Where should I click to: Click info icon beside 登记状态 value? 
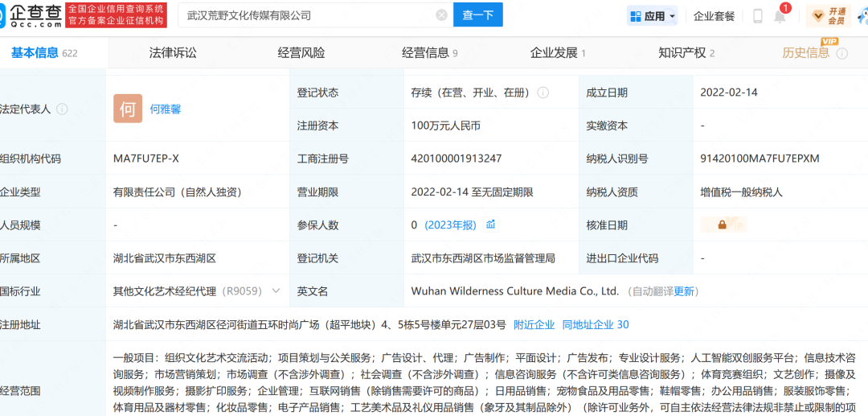[543, 93]
